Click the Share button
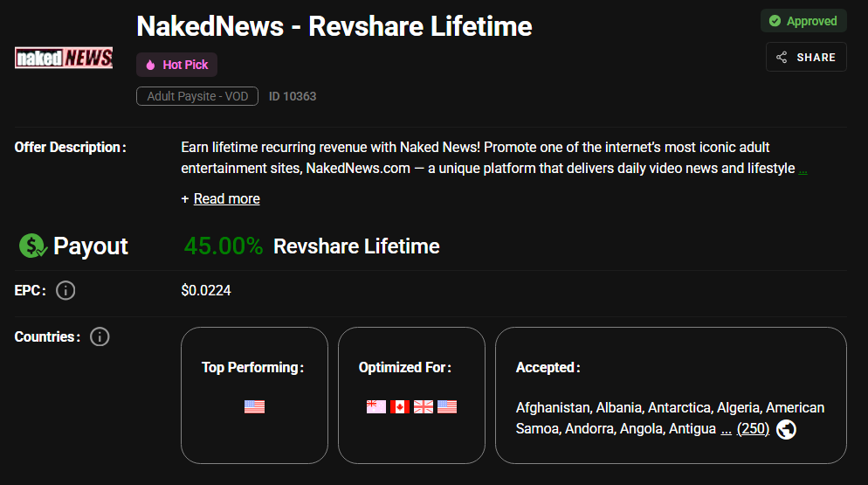 [806, 57]
